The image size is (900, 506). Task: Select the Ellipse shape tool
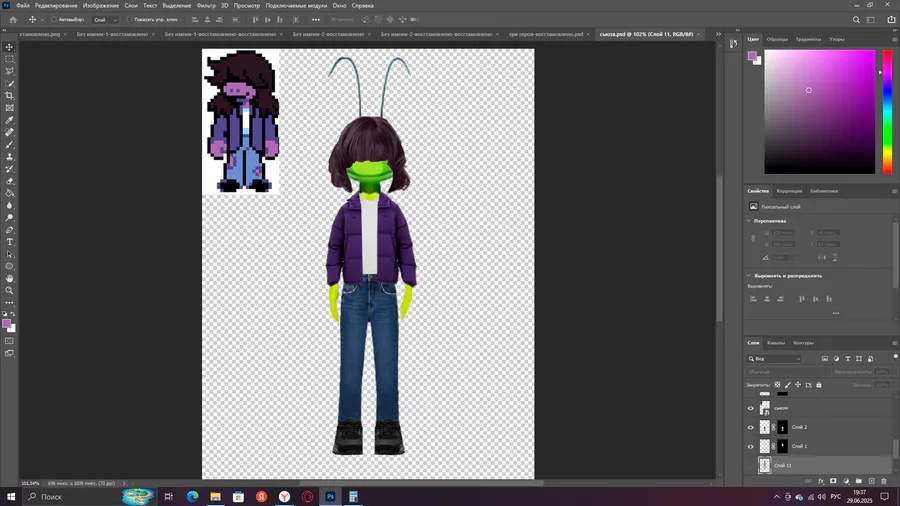pyautogui.click(x=9, y=266)
